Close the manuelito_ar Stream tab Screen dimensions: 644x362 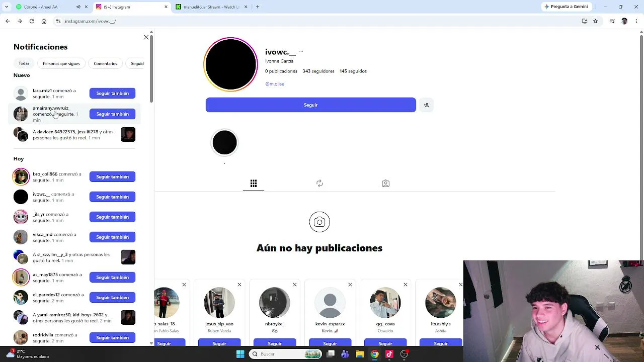coord(246,7)
